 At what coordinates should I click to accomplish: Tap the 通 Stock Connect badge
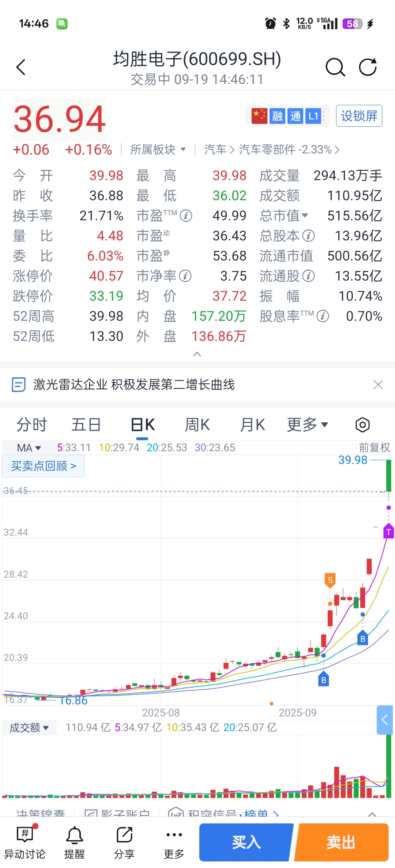[x=295, y=116]
